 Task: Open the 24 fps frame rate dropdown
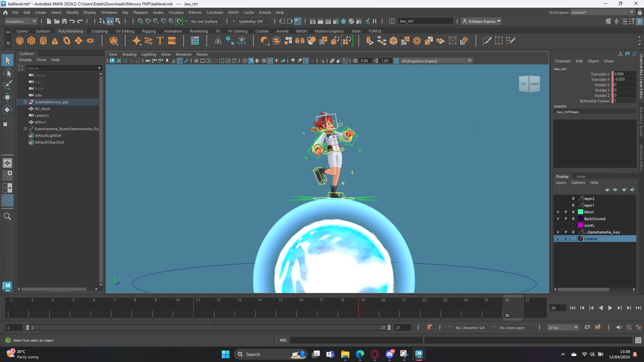coord(563,327)
